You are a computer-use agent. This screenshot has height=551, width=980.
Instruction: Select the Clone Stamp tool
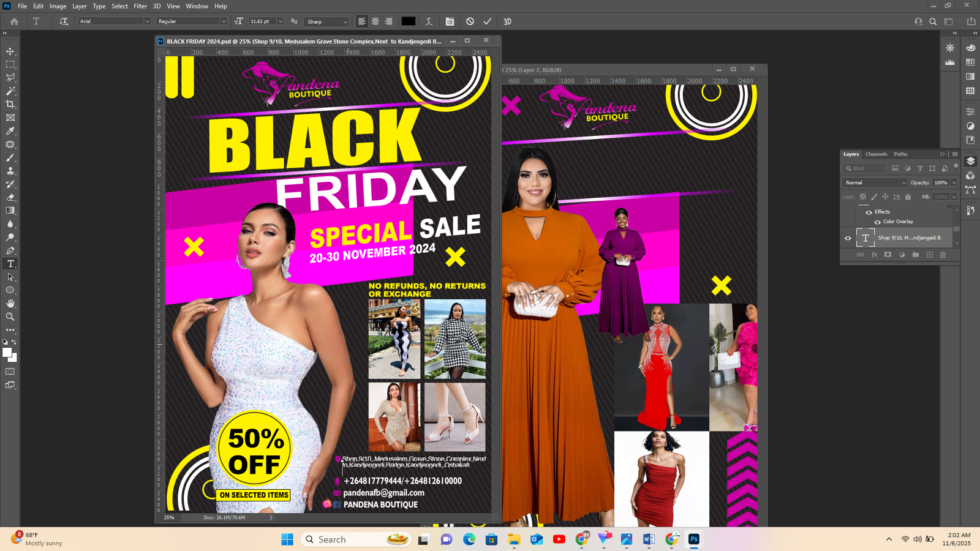(10, 171)
